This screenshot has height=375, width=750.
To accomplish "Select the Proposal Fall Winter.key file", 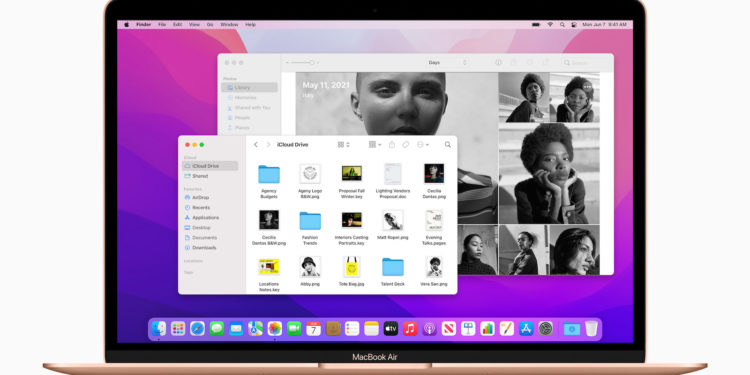I will [352, 181].
